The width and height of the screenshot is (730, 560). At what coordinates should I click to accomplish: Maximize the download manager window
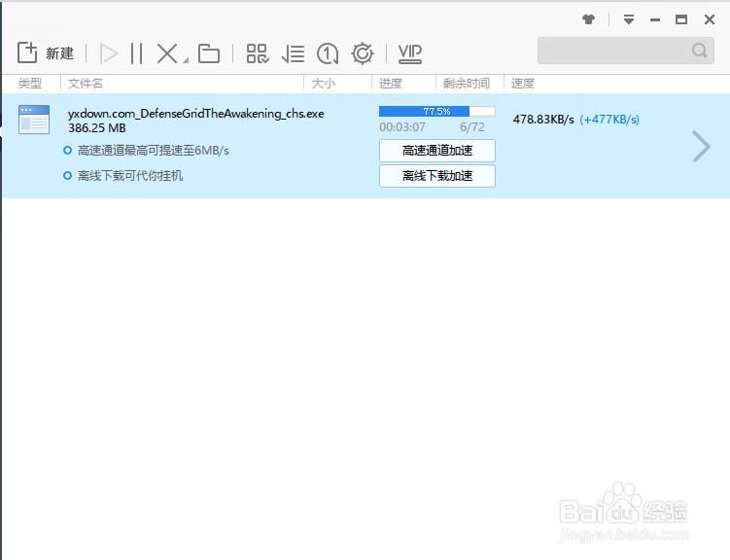(681, 19)
